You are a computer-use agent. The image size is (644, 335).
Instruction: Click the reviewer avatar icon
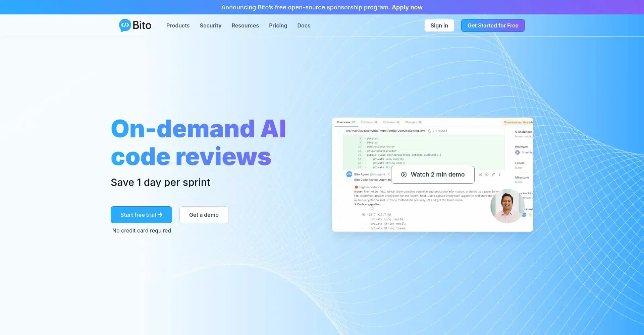click(518, 152)
